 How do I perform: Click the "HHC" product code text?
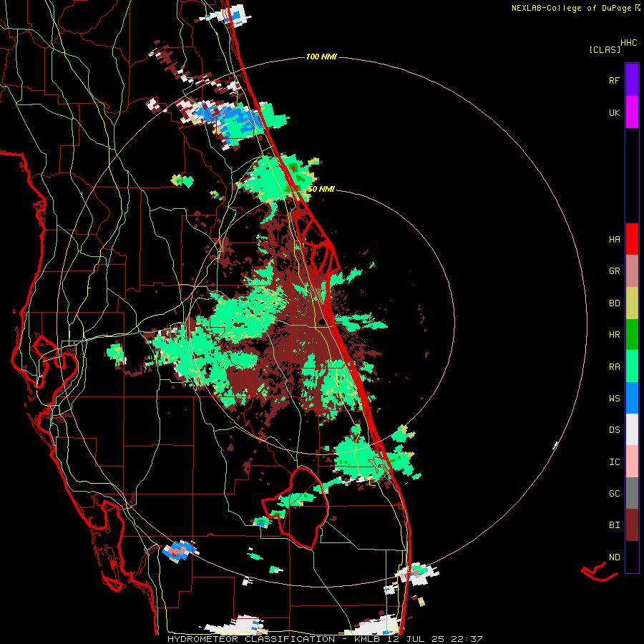tap(629, 43)
